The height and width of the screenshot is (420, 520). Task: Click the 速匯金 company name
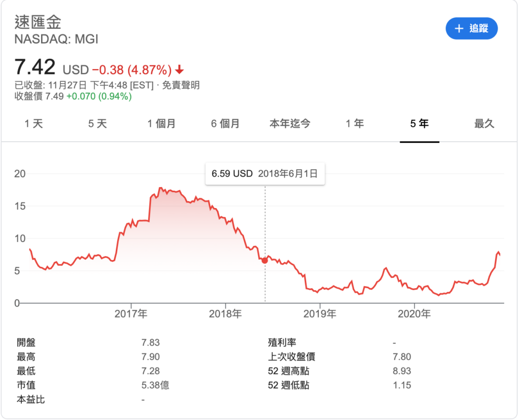(x=38, y=22)
